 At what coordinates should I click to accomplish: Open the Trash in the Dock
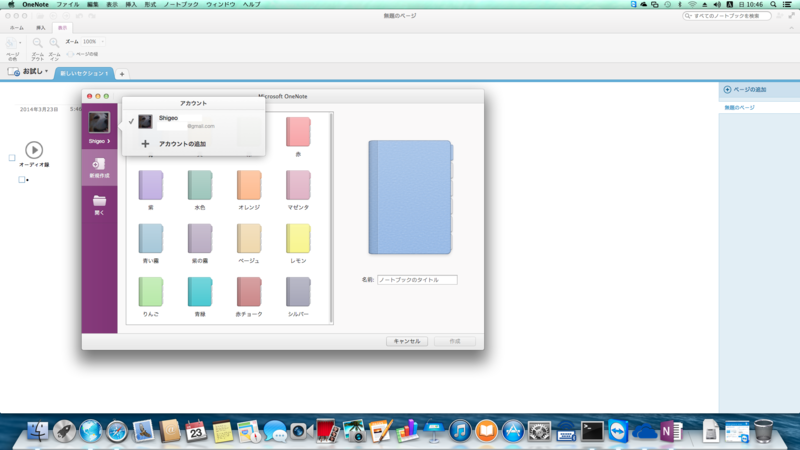pos(764,431)
